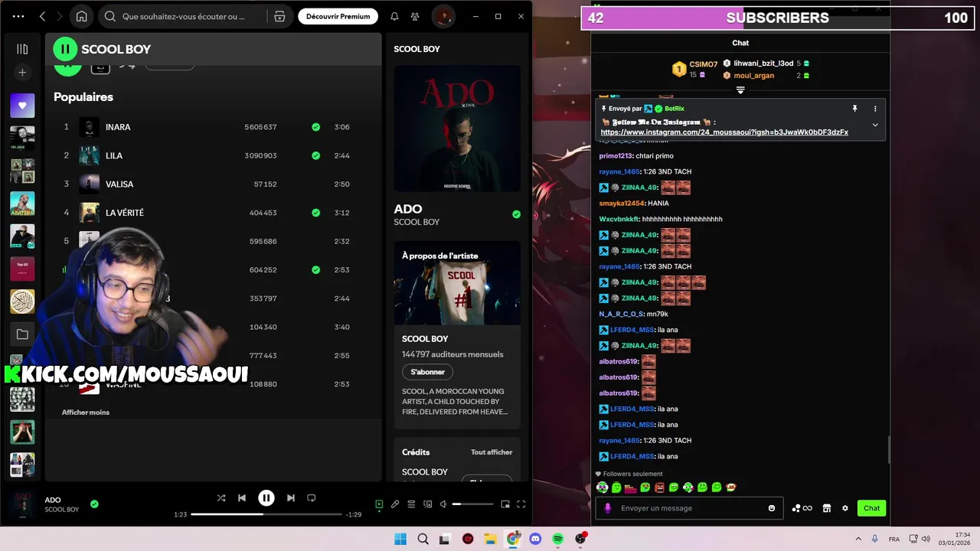Toggle the saved checkmark on INARA
Viewport: 980px width, 551px height.
(x=315, y=127)
